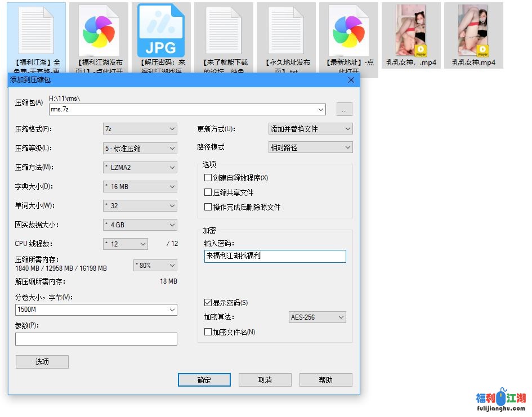Click the 选项 button at bottom left
Viewport: 532px width, 417px height.
42,362
